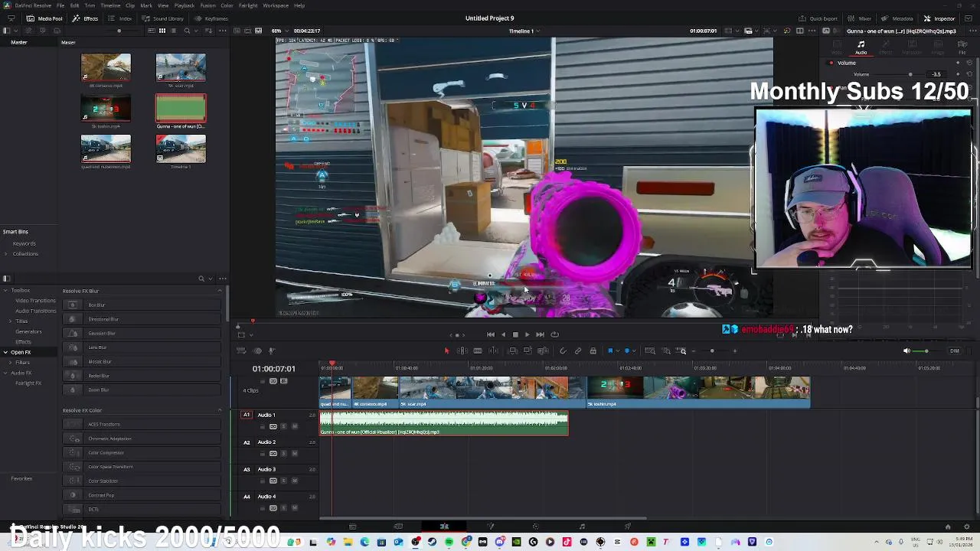
Task: Click the blue Marker icon
Action: point(627,351)
